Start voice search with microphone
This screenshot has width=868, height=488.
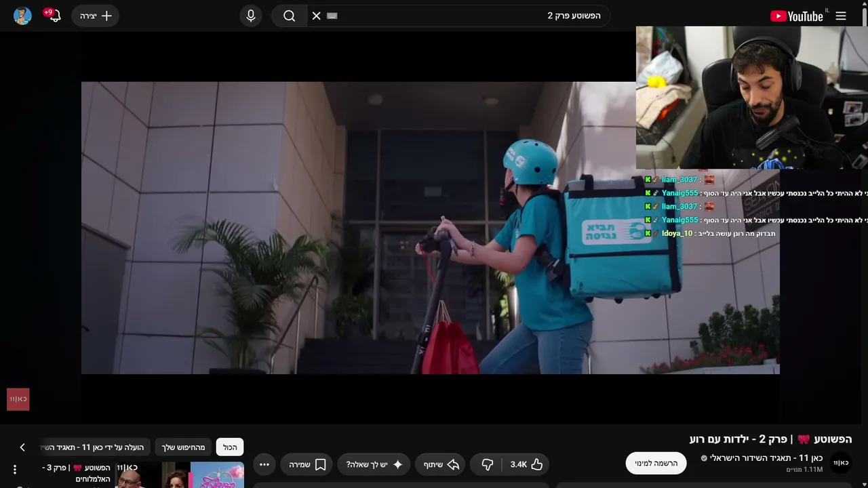pyautogui.click(x=251, y=16)
